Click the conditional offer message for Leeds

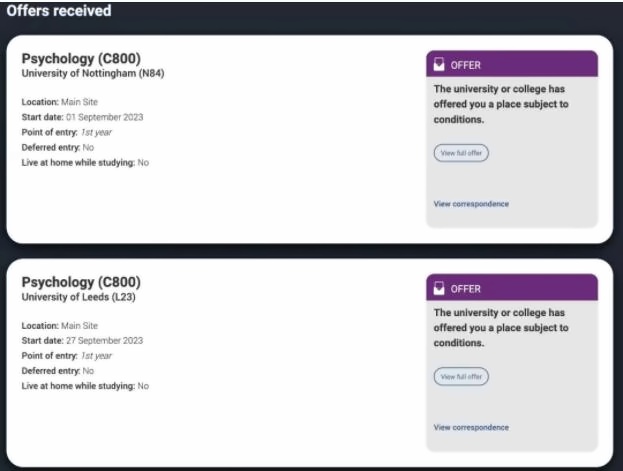[x=501, y=328]
